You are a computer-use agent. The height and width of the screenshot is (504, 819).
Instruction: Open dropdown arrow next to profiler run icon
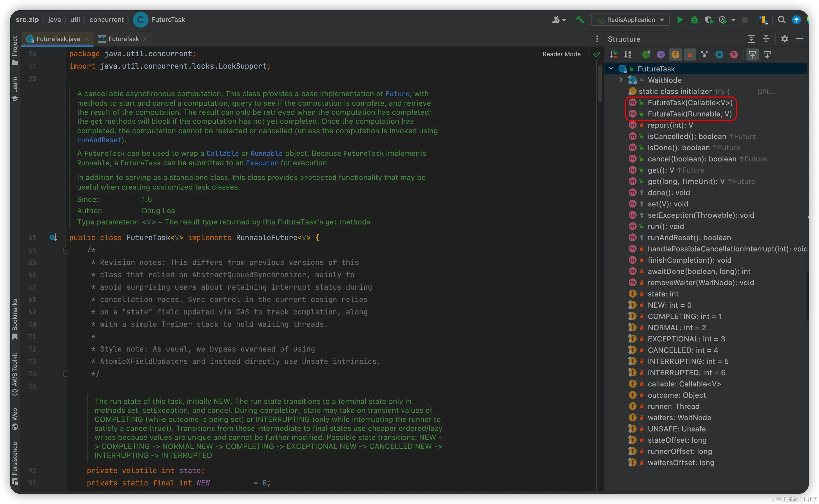[733, 20]
